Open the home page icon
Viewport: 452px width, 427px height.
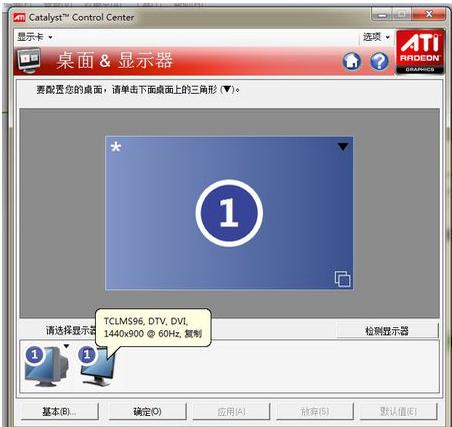pyautogui.click(x=352, y=61)
